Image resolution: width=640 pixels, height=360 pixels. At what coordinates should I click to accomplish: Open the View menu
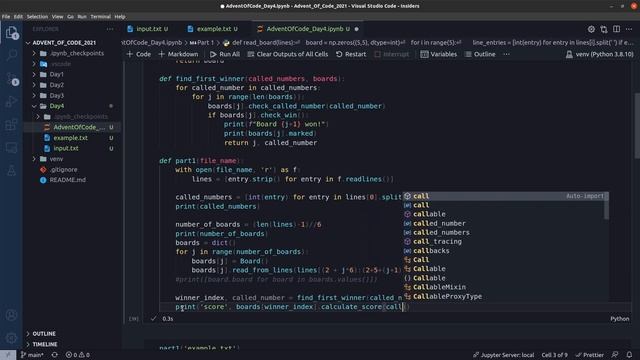pyautogui.click(x=58, y=17)
